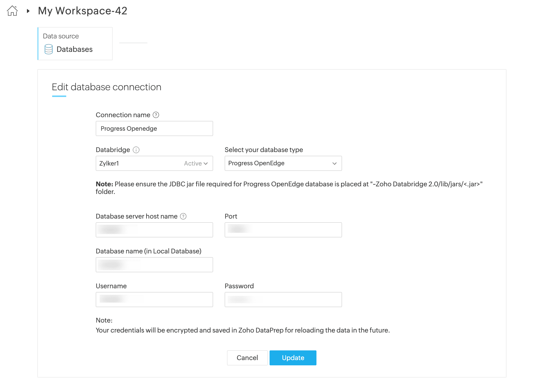545x392 pixels.
Task: Click the home icon in breadcrumb
Action: tap(12, 11)
